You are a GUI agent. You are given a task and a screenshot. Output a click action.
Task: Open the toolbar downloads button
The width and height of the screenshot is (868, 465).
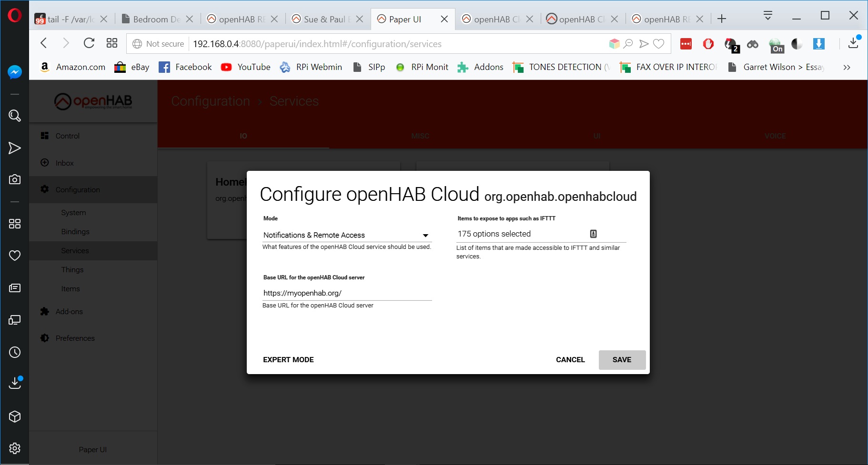[854, 42]
